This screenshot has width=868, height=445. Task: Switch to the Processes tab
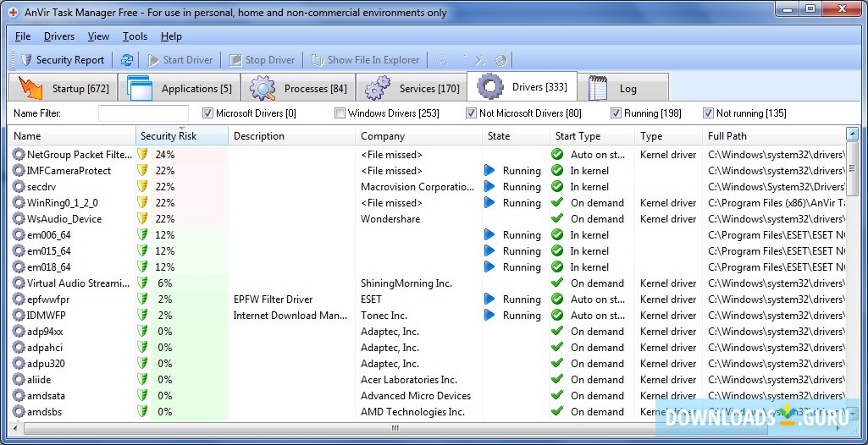pos(298,88)
